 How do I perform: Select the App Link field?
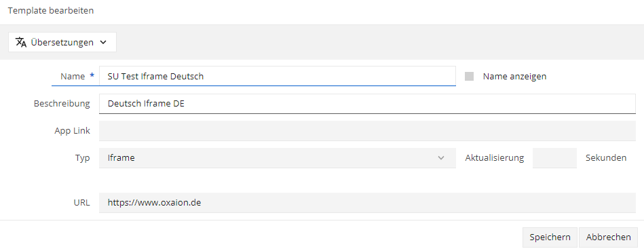point(367,131)
